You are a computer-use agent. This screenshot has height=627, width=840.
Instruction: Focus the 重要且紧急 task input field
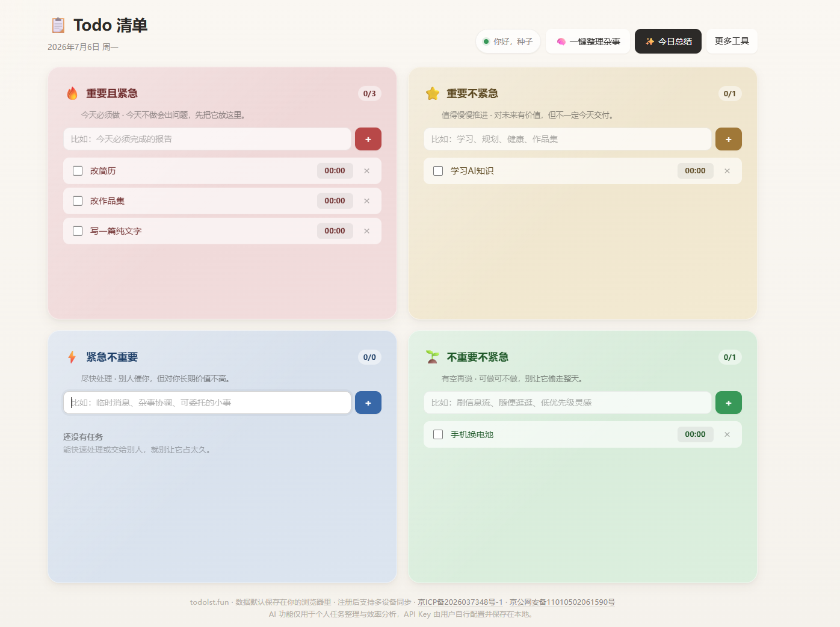[207, 139]
